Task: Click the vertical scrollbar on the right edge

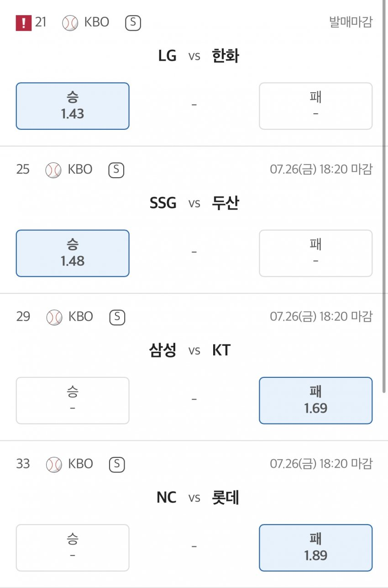Action: 384,196
